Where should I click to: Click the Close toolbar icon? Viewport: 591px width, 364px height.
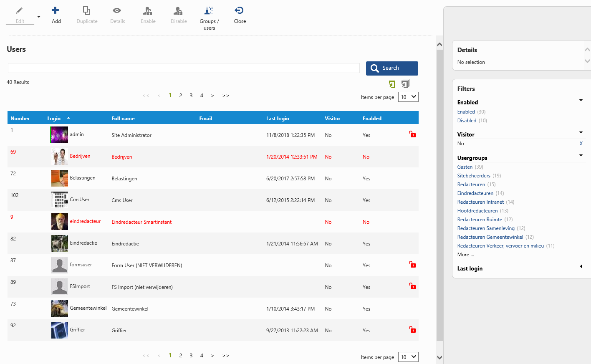[239, 10]
